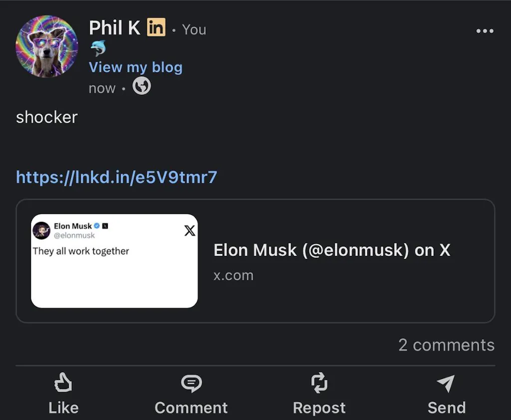Click the LinkedIn premium badge icon
Screen dimensions: 511x420
click(x=156, y=27)
